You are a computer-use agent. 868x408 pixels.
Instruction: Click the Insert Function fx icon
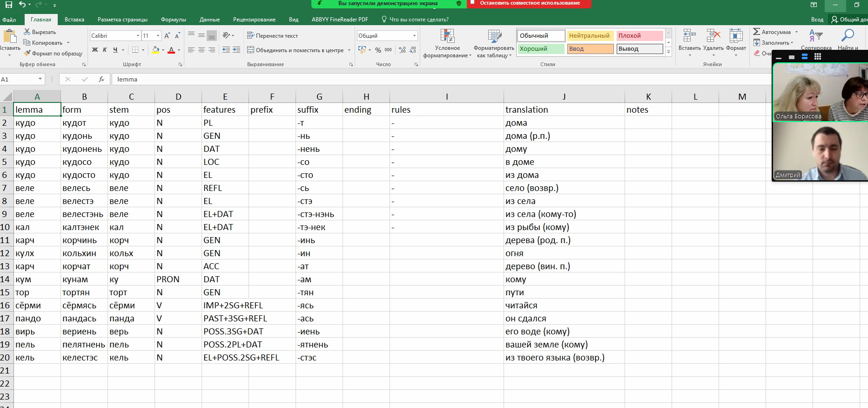pyautogui.click(x=101, y=79)
